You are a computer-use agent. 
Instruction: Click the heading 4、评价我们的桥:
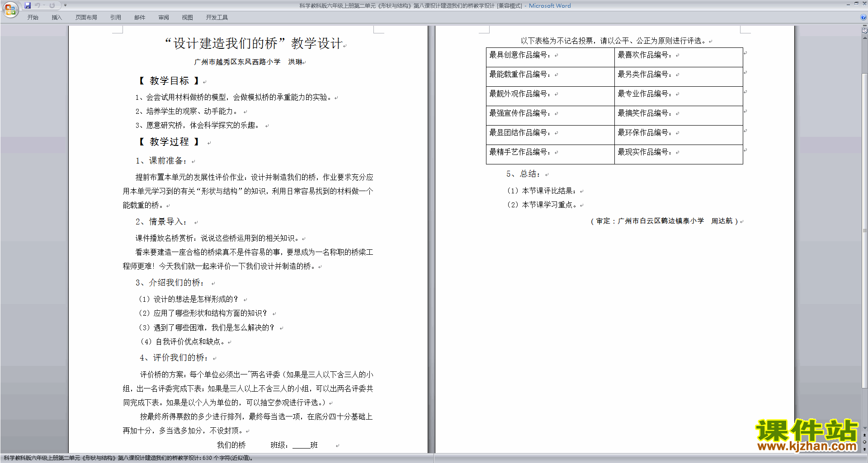pyautogui.click(x=175, y=358)
